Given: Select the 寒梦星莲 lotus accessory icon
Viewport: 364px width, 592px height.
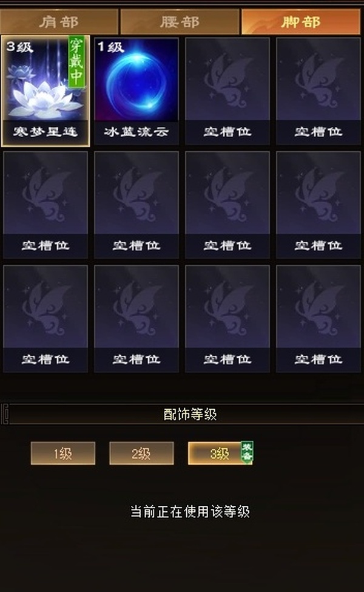Looking at the screenshot, I should (45, 91).
